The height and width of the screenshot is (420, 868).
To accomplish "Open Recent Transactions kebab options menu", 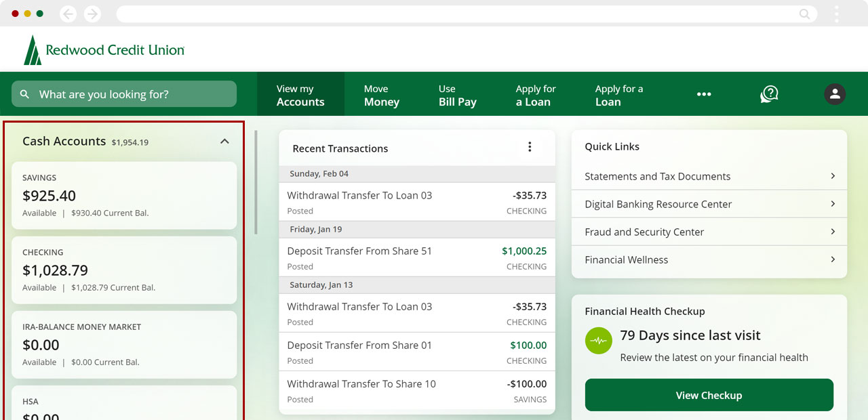I will 530,147.
